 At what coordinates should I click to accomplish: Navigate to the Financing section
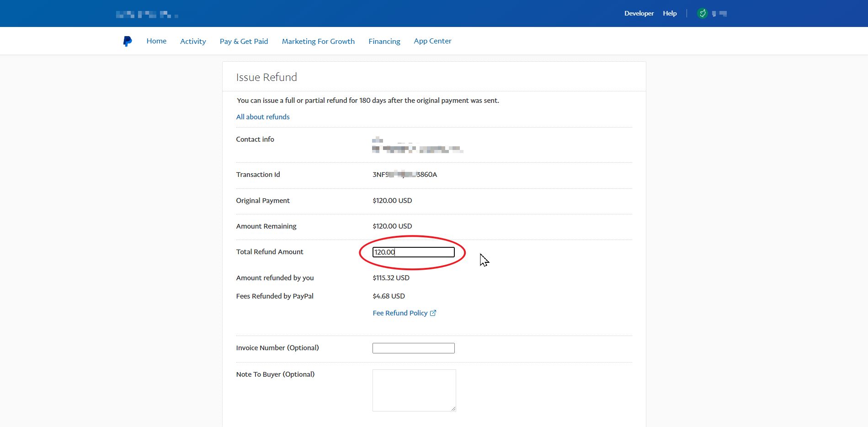tap(384, 41)
